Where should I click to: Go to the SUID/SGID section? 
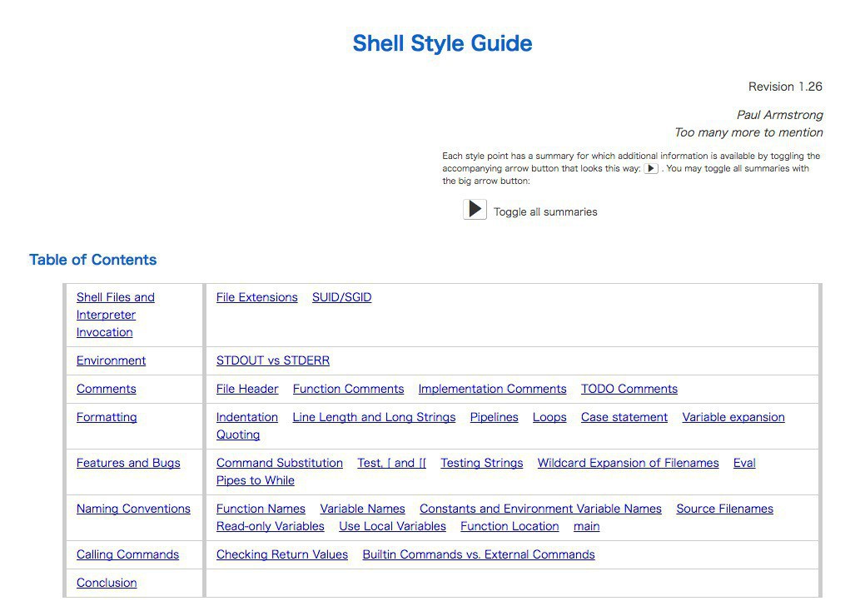tap(341, 297)
